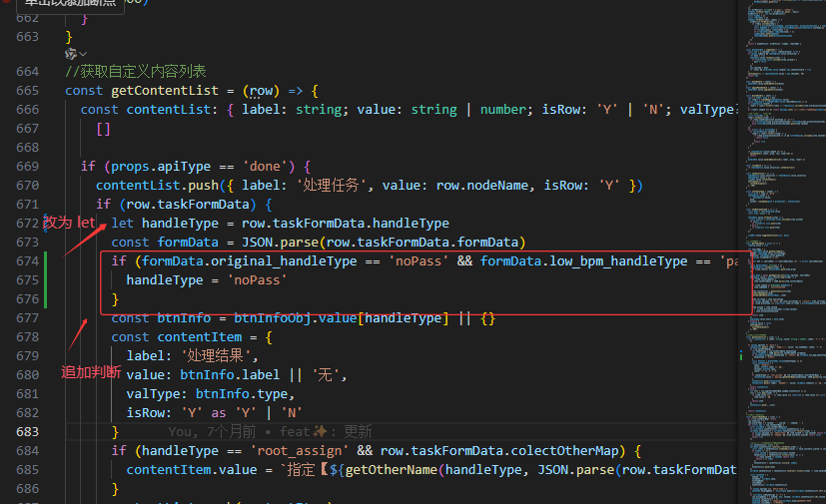Image resolution: width=826 pixels, height=504 pixels.
Task: Expand the chevron next to the AI icon
Action: [x=83, y=53]
